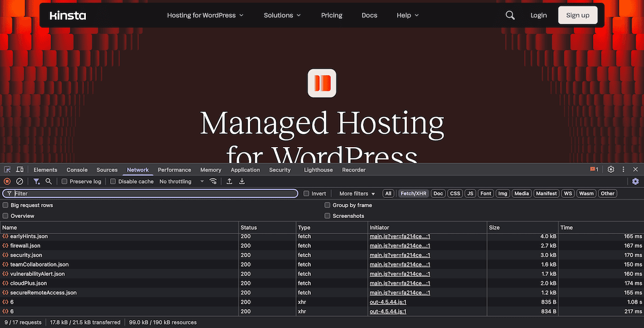The width and height of the screenshot is (644, 328).
Task: Open DevTools inspect element picker
Action: tap(8, 170)
